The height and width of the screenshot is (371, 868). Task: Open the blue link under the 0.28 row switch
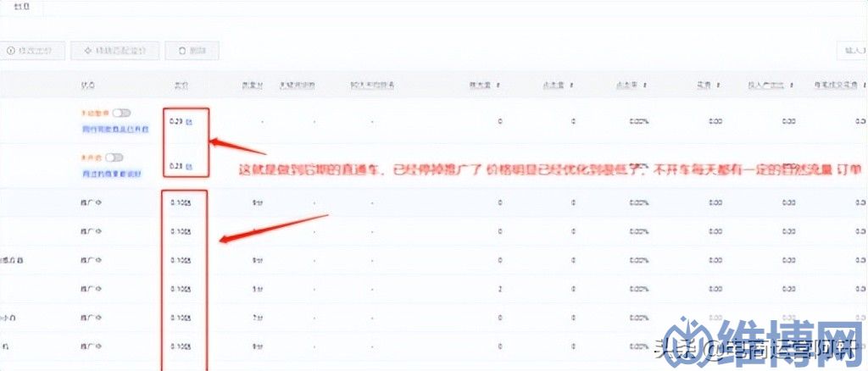111,174
